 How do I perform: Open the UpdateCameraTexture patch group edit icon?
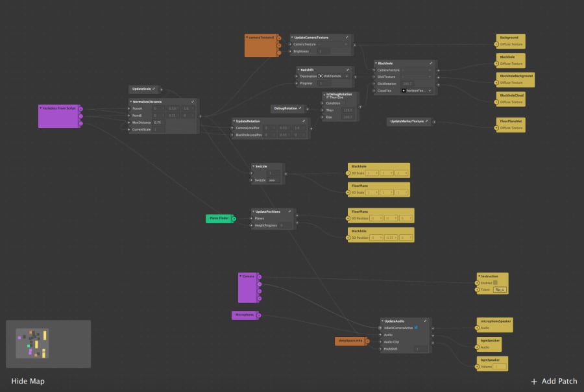point(347,38)
